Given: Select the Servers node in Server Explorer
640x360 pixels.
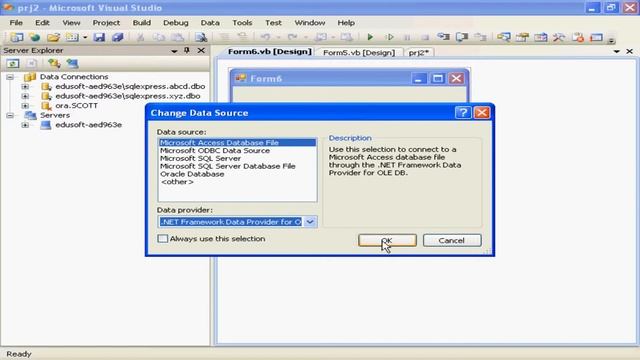Looking at the screenshot, I should [x=55, y=116].
